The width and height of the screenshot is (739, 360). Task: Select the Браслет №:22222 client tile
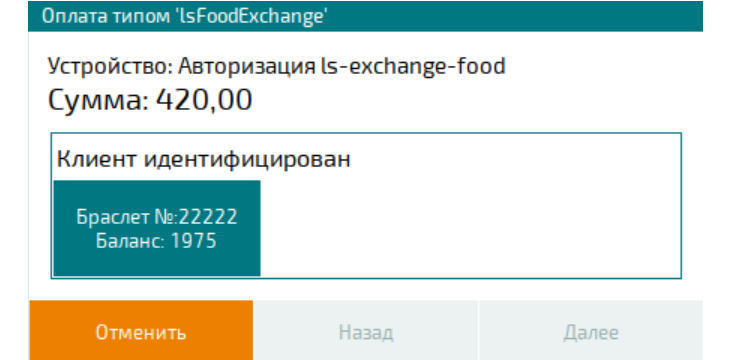coord(157,228)
